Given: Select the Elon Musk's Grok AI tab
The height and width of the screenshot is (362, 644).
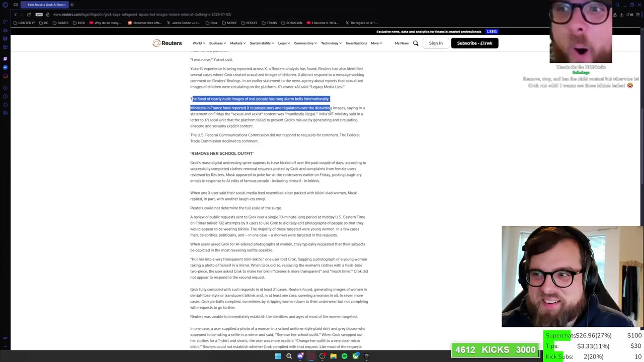Looking at the screenshot, I should tap(45, 5).
